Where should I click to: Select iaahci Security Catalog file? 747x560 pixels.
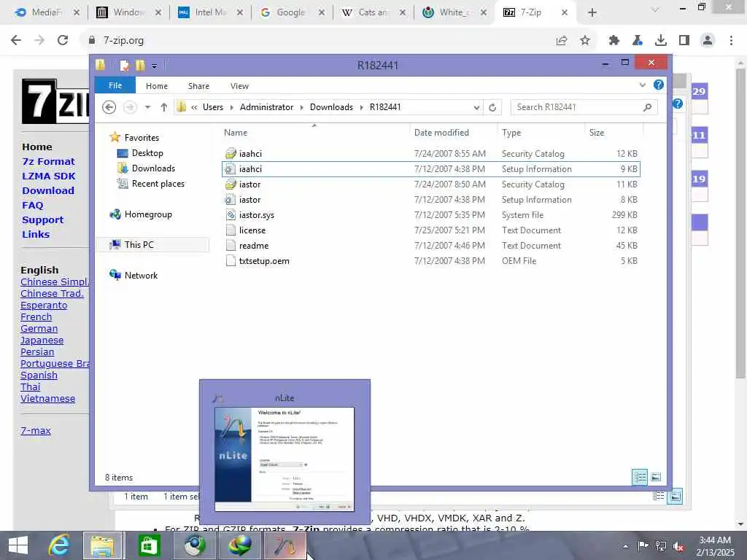tap(430, 154)
